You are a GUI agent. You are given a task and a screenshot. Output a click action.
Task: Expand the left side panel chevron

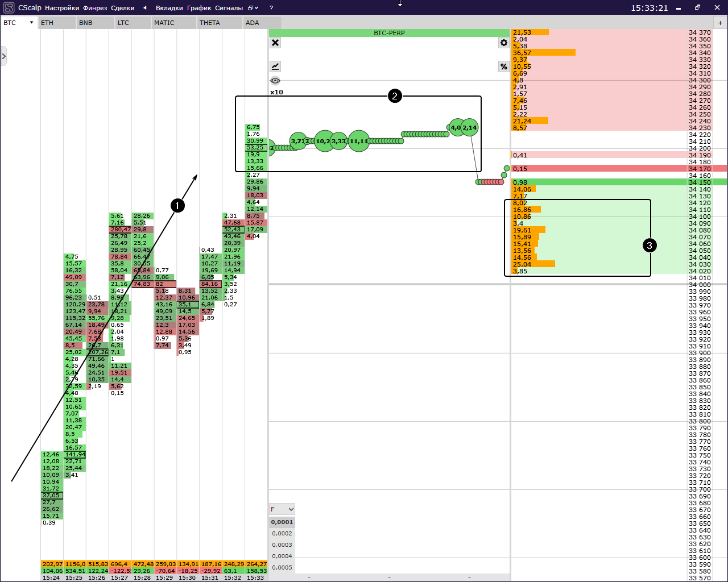[x=4, y=56]
